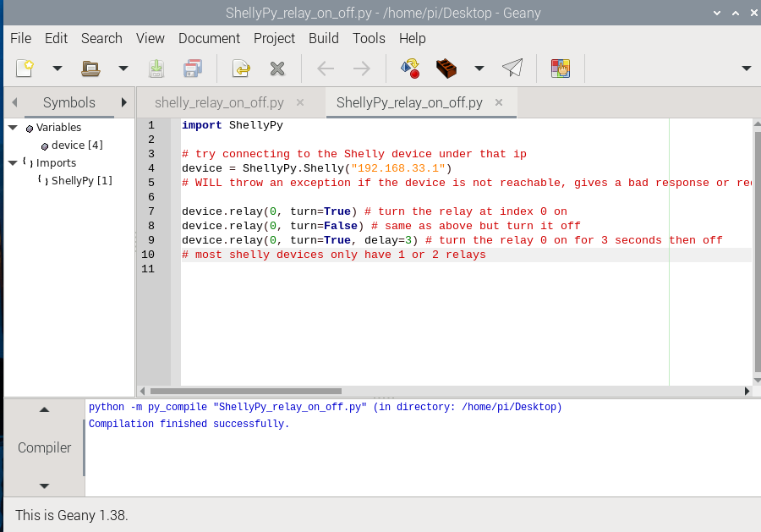Close the shelly_relay_on_off.py tab
Viewport: 761px width, 532px height.
click(300, 102)
